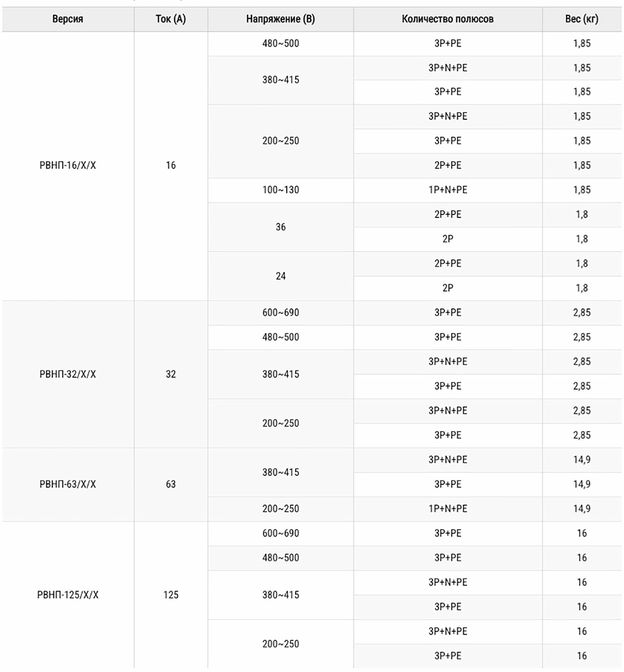Viewport: 624px width, 672px height.
Task: Select the "Напряжение (В)" column header
Action: [280, 19]
